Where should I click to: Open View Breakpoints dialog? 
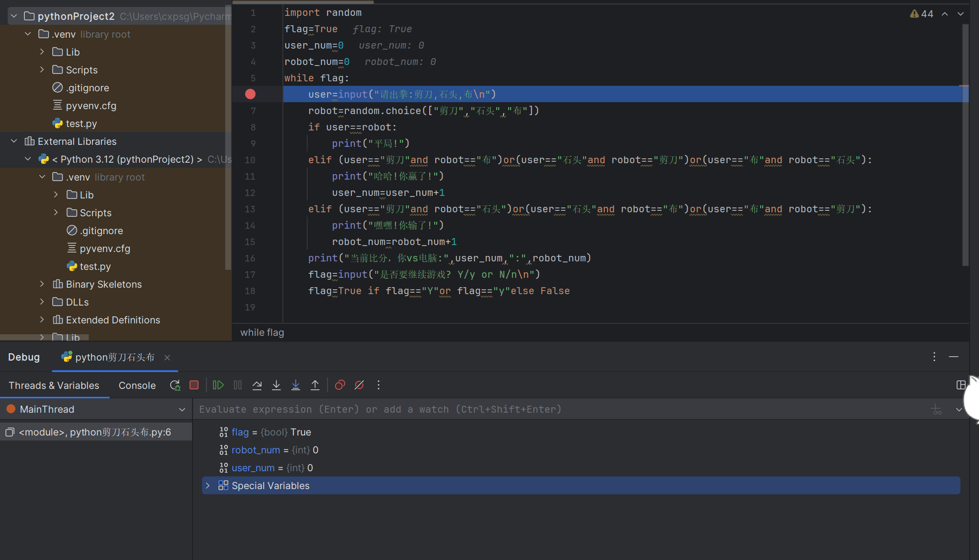point(340,385)
